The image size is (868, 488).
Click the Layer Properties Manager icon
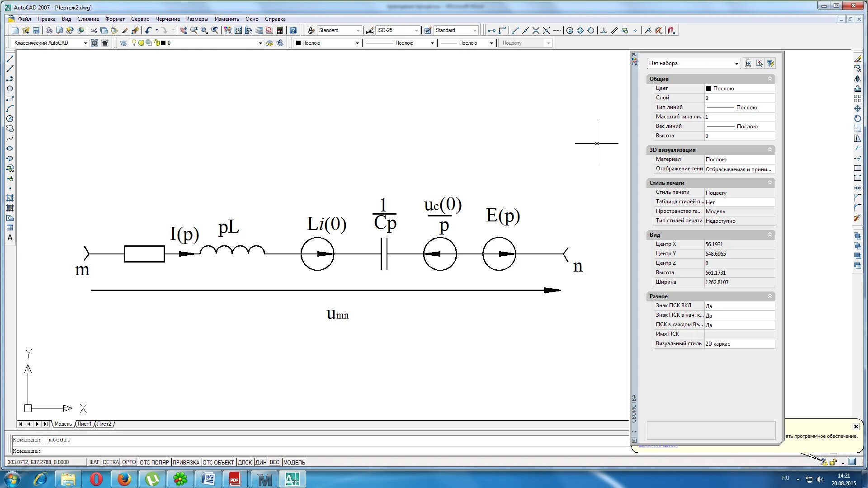(x=123, y=43)
